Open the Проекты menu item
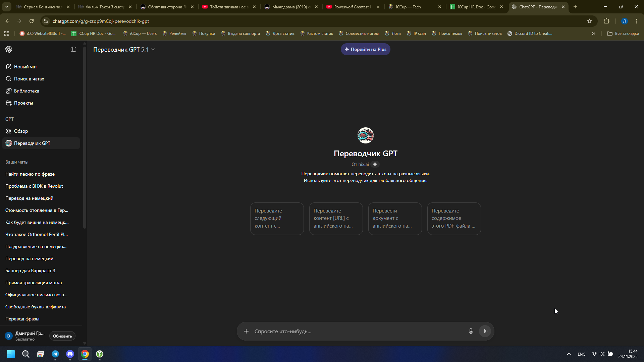 [23, 103]
